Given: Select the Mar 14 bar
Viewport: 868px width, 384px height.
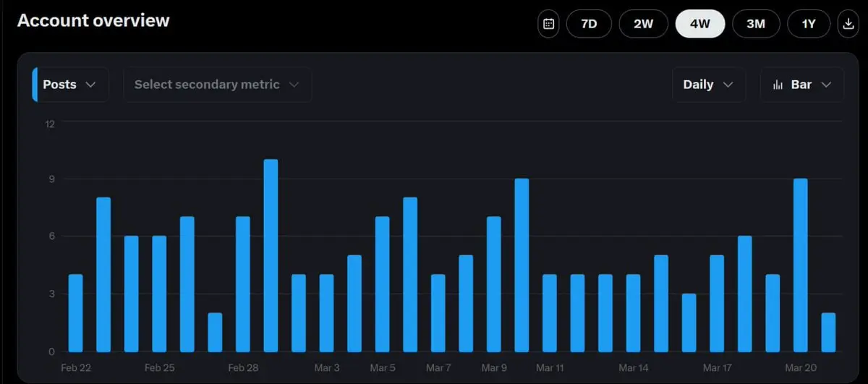Looking at the screenshot, I should click(x=633, y=313).
